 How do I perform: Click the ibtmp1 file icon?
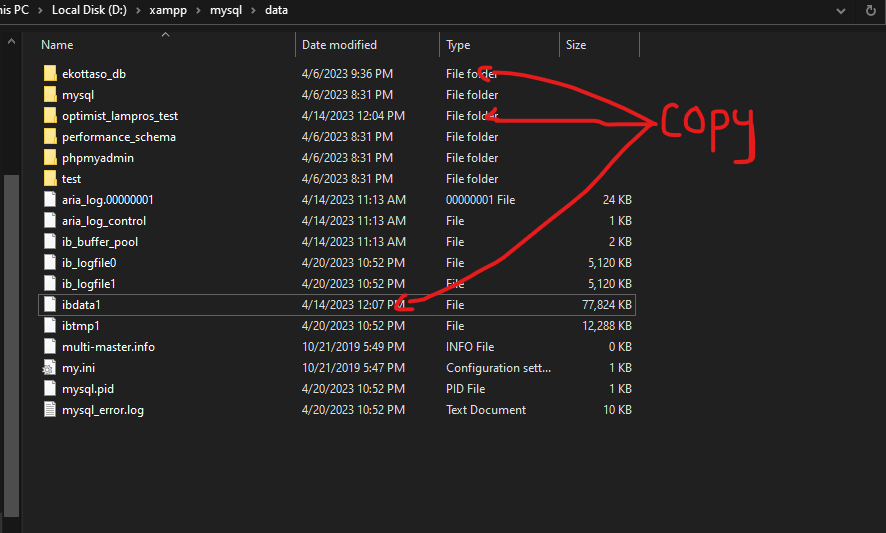tap(50, 326)
